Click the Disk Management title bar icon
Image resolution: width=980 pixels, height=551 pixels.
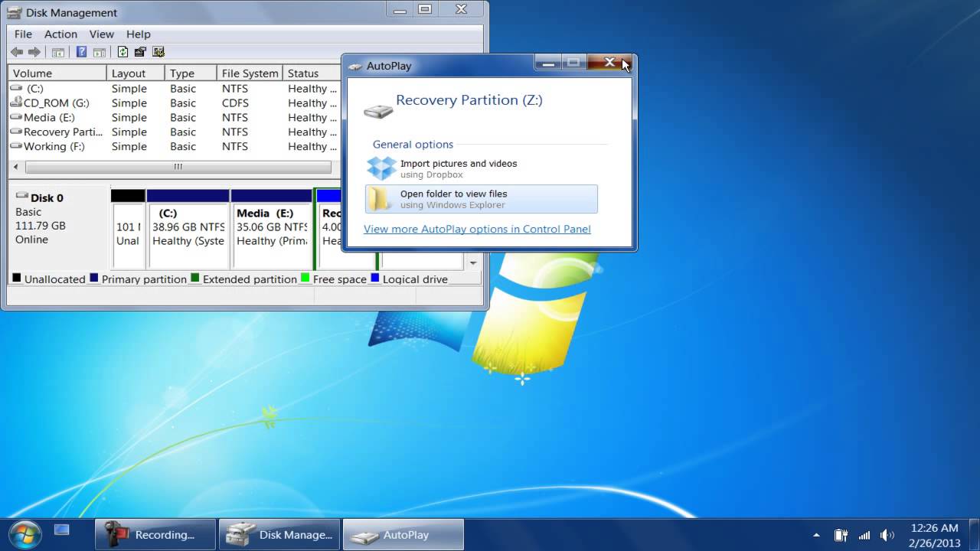click(x=14, y=12)
